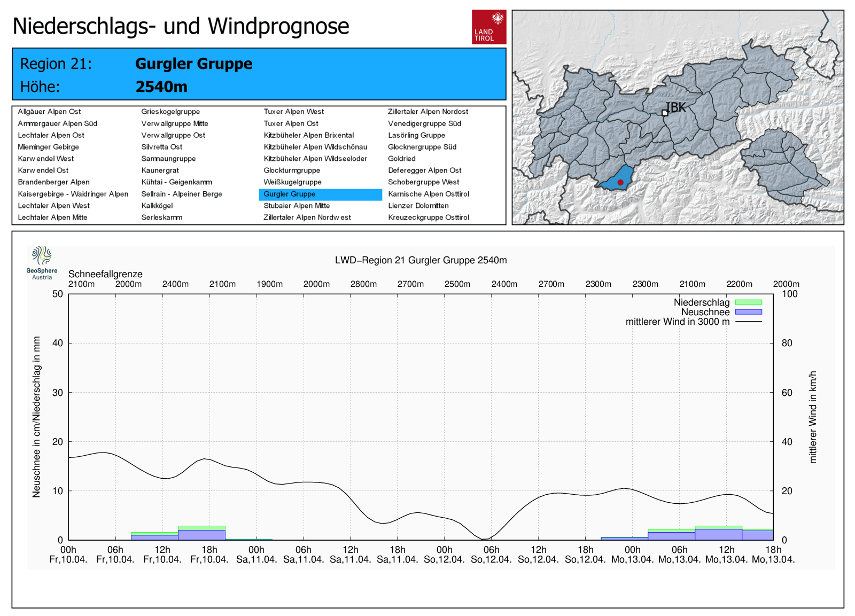This screenshot has height=616, width=855.
Task: Open the Allgäuer Alpen Ost region
Action: pos(49,112)
